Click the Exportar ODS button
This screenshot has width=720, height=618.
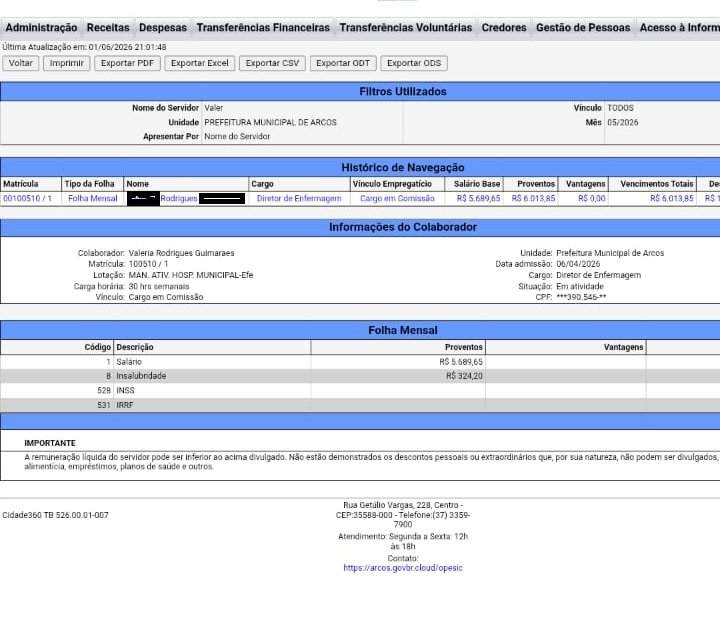414,63
